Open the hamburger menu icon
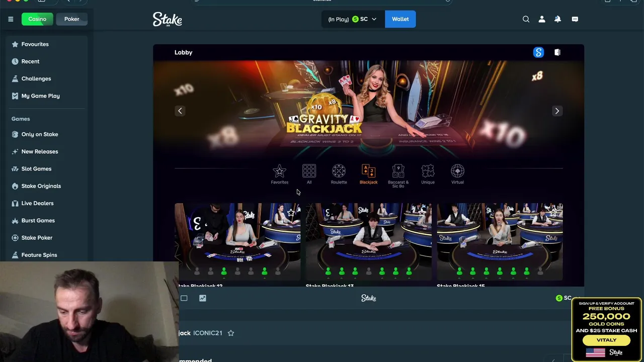 pyautogui.click(x=11, y=19)
